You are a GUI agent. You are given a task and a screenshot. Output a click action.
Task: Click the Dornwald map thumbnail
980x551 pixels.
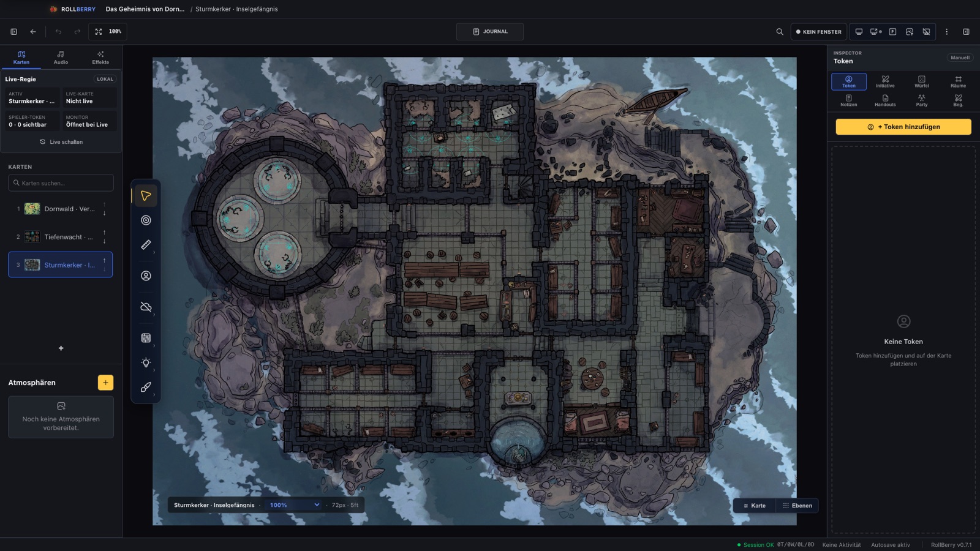[32, 209]
